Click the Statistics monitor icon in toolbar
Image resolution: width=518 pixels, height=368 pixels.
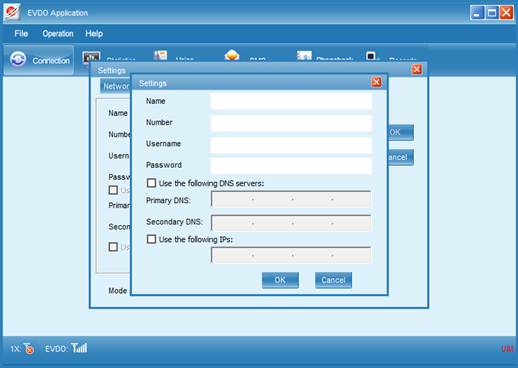91,57
